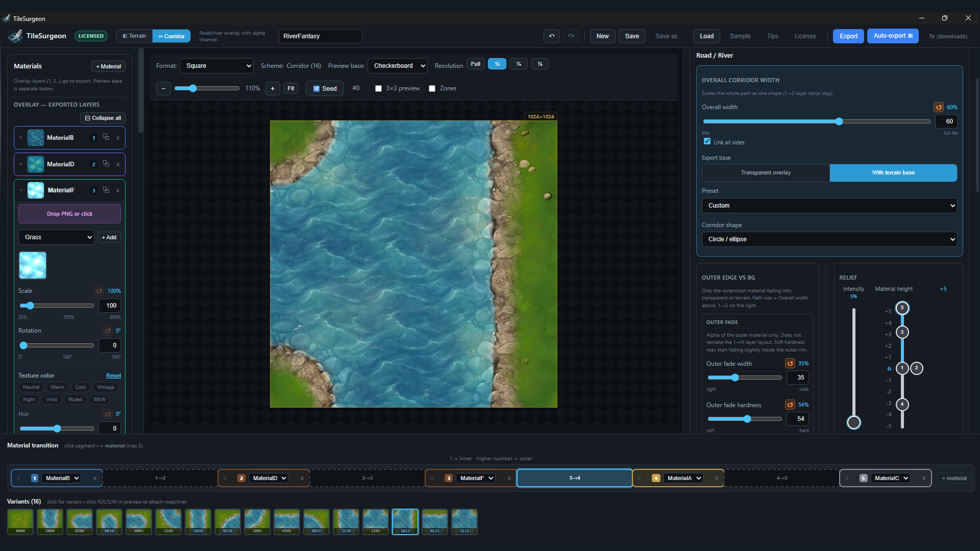Remove the MaterialB layer

coord(118,138)
